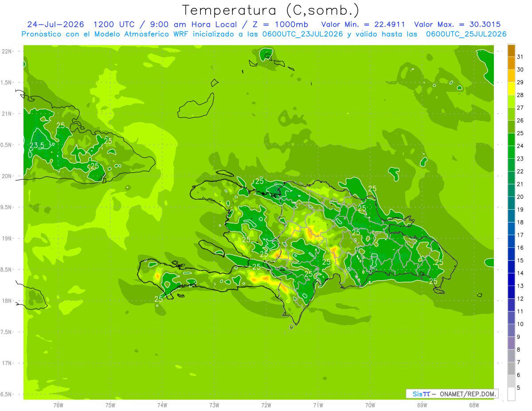Pick the dark blue legend swatch between 12 and 13
The width and height of the screenshot is (532, 411).
coord(511,292)
